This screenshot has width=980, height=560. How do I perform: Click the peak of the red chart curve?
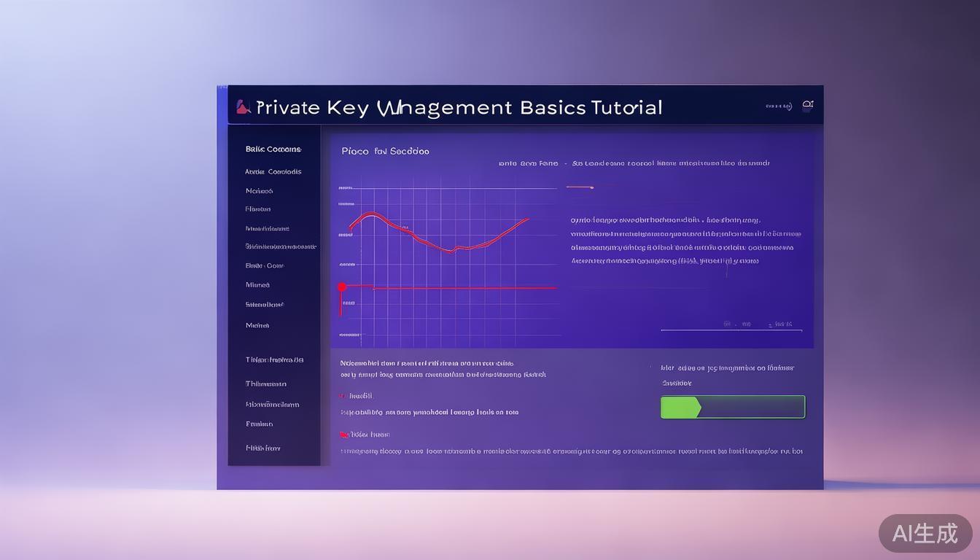(371, 214)
